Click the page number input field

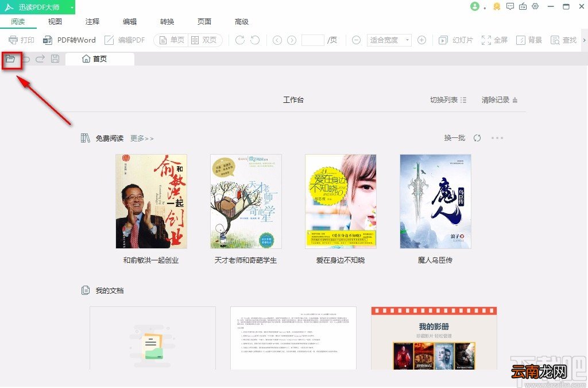[313, 40]
